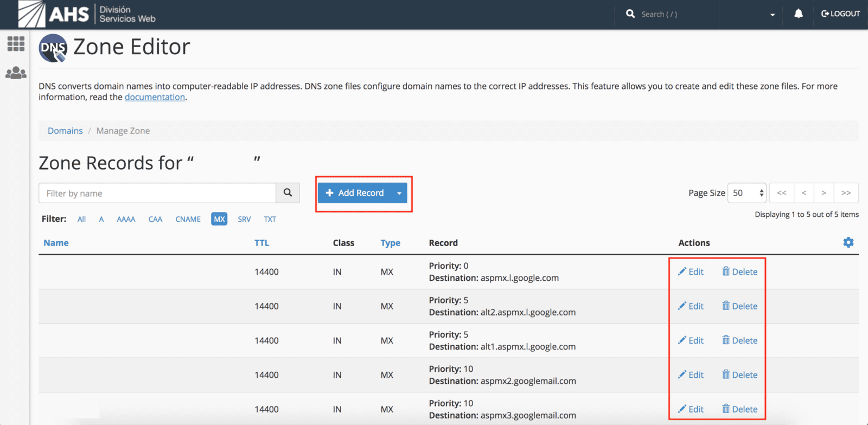
Task: Open the user manager sidebar icon
Action: 16,73
